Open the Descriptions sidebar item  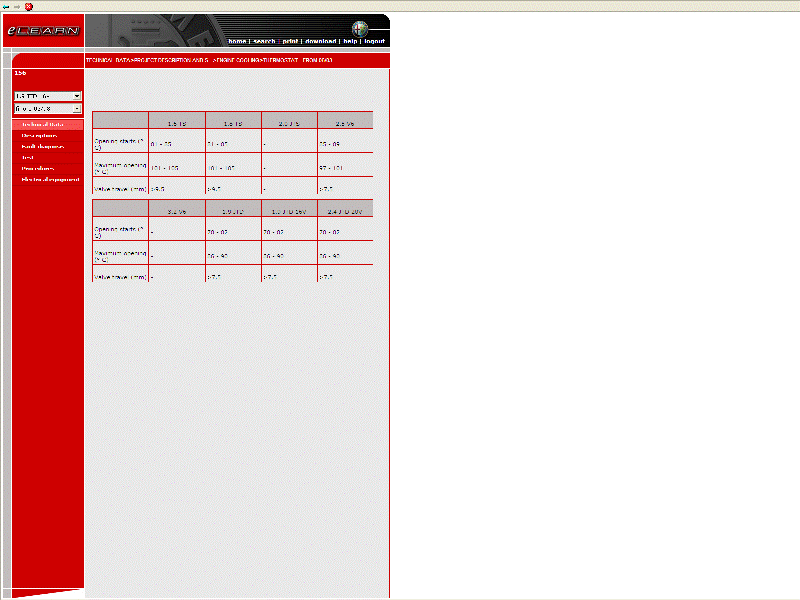click(x=39, y=136)
